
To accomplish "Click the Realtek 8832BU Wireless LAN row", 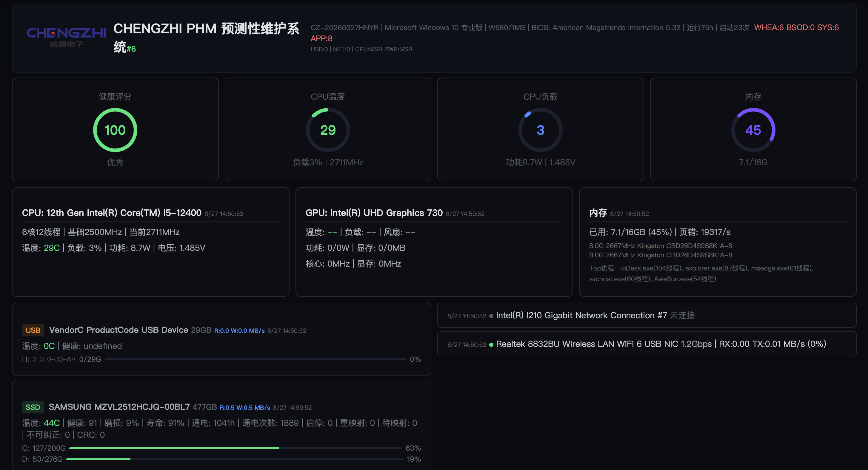I will 647,344.
